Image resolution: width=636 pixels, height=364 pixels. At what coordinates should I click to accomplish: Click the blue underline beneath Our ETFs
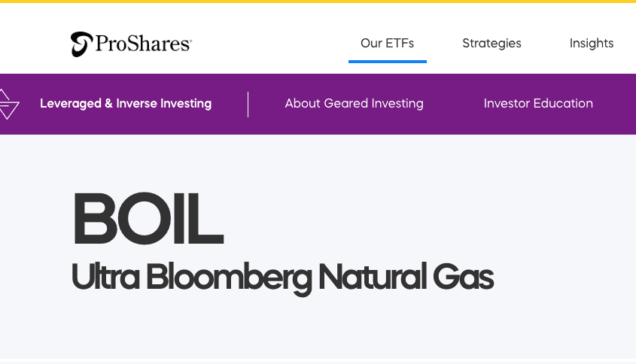tap(387, 61)
